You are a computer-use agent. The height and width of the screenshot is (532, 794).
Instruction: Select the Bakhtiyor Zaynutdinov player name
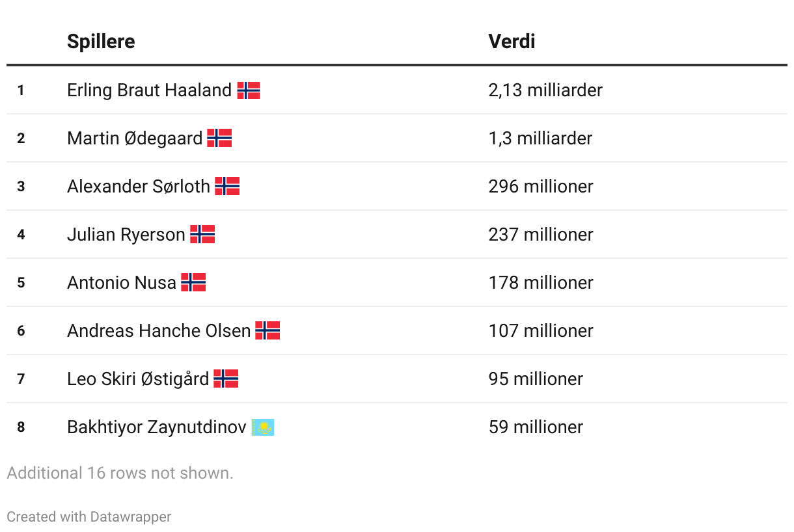[157, 427]
